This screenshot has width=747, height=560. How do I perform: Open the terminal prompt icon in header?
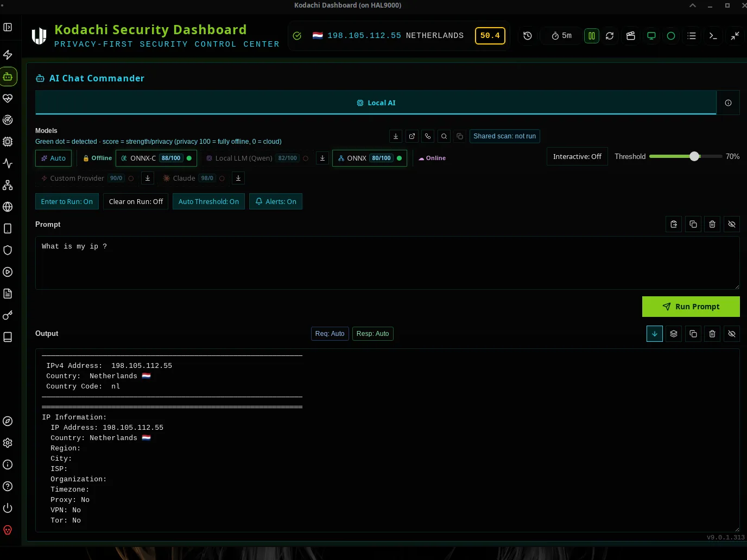click(x=713, y=36)
